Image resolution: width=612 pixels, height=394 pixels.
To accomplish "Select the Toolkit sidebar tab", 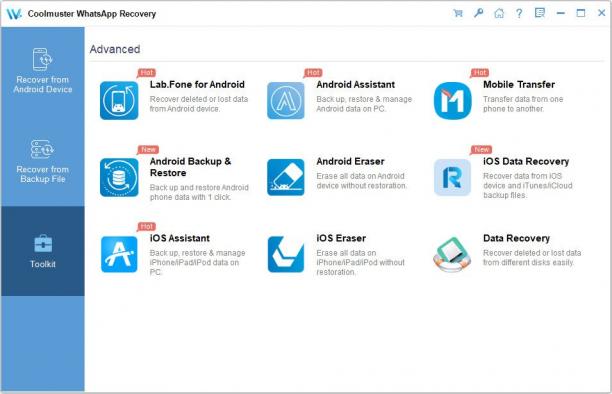I will click(x=43, y=251).
